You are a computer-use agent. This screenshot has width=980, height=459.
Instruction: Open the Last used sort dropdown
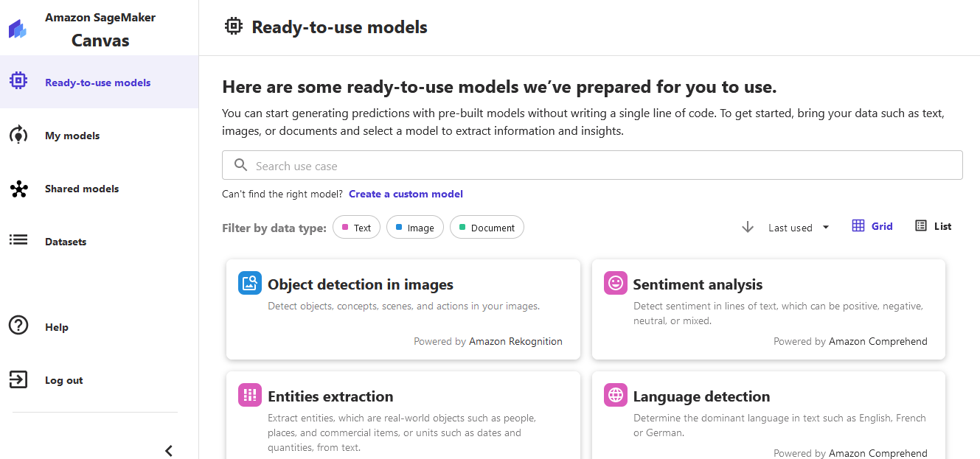point(799,228)
